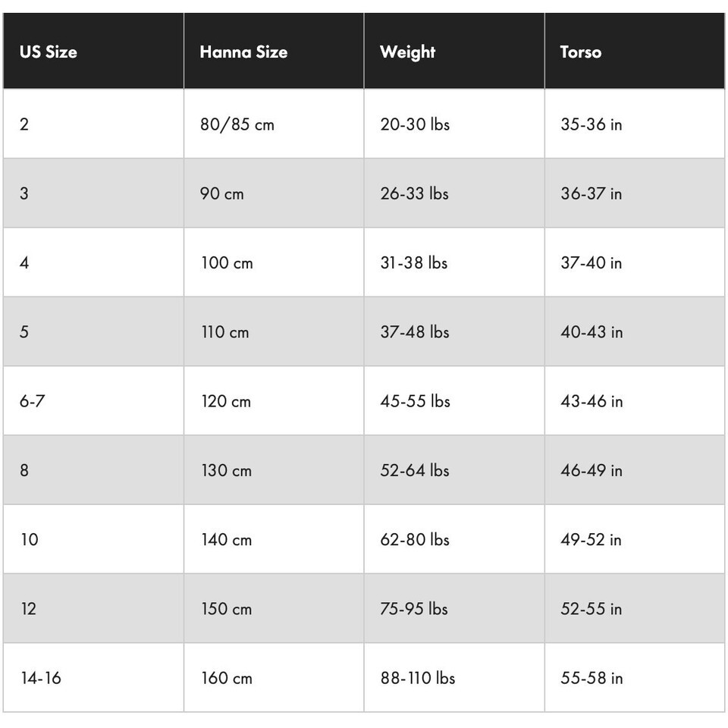Select the 130 cm Hanna size cell
Viewport: 728px width, 728px height.
pos(226,470)
